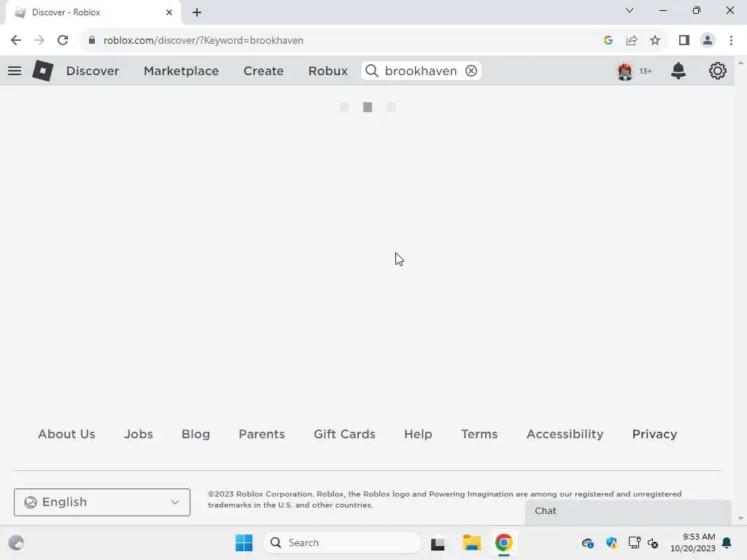Viewport: 747px width, 560px height.
Task: Go to Discover section
Action: 93,71
